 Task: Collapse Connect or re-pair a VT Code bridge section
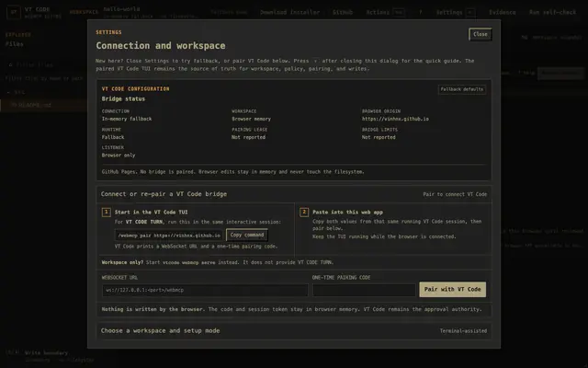(x=294, y=194)
